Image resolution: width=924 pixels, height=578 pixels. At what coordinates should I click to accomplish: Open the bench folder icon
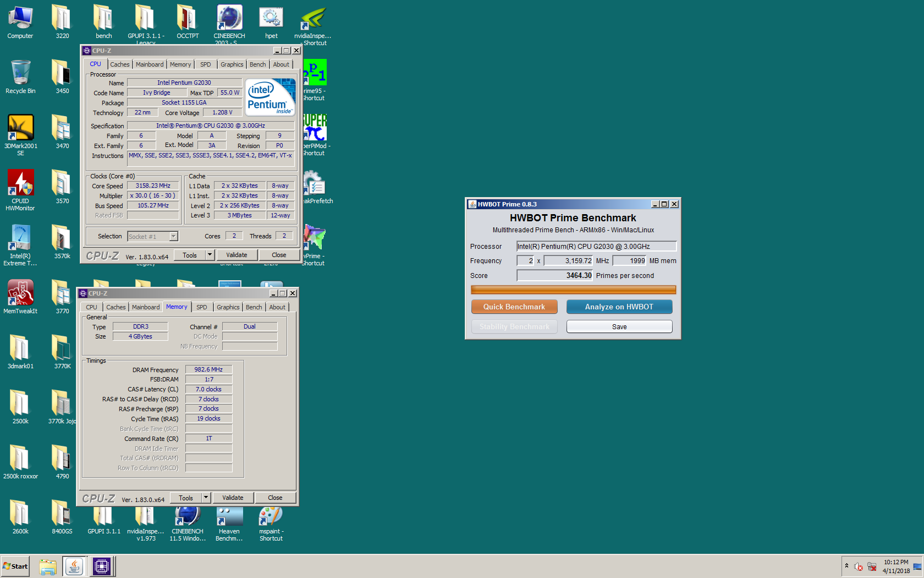[104, 22]
